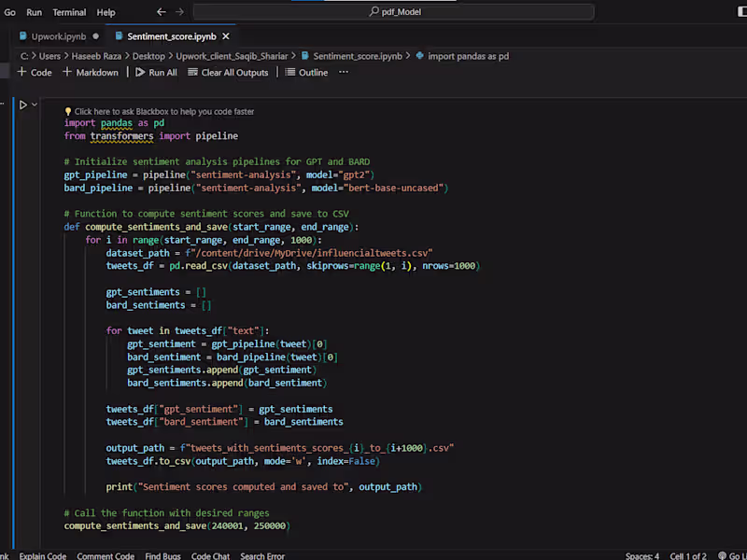
Task: Open the Run menu
Action: click(x=34, y=12)
